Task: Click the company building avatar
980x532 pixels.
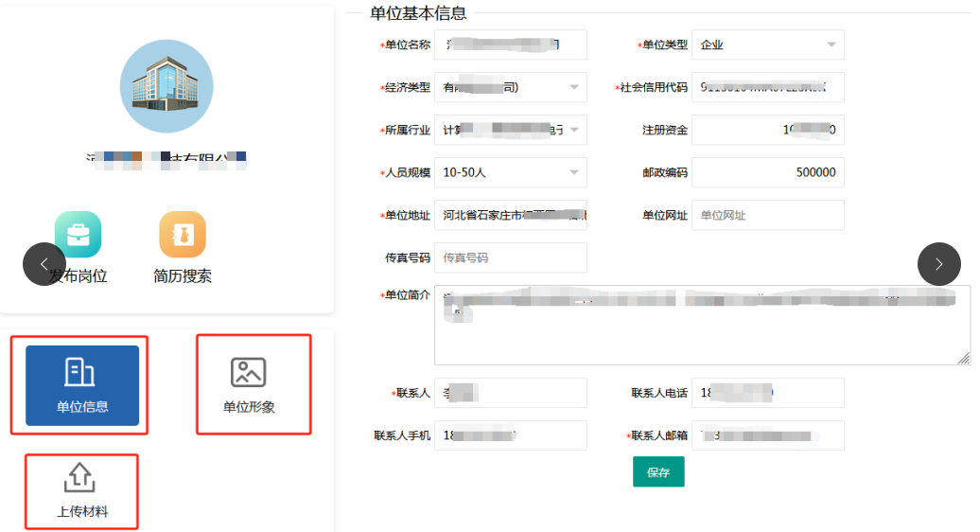Action: pyautogui.click(x=166, y=86)
